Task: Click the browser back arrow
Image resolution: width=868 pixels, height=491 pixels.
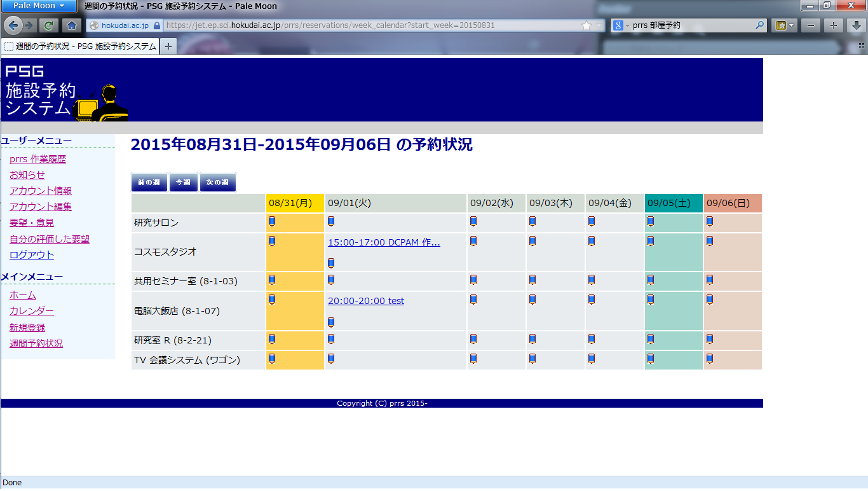Action: tap(13, 25)
